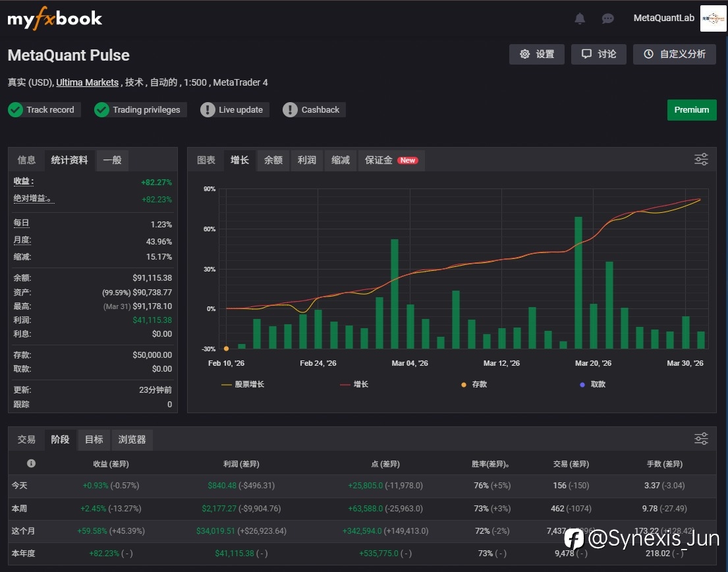Click the 收益 (差异) column header
This screenshot has width=728, height=572.
click(x=111, y=464)
